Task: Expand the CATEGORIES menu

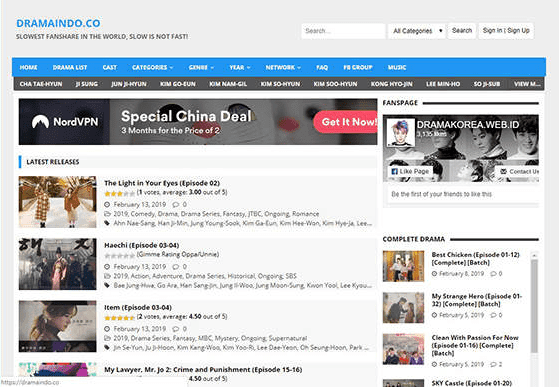Action: pyautogui.click(x=153, y=67)
